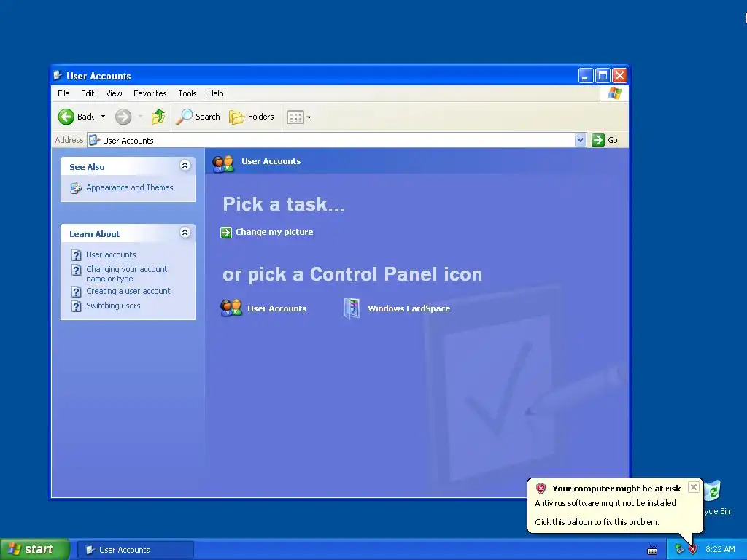
Task: Click the 8:22 AM system clock
Action: [x=720, y=550]
